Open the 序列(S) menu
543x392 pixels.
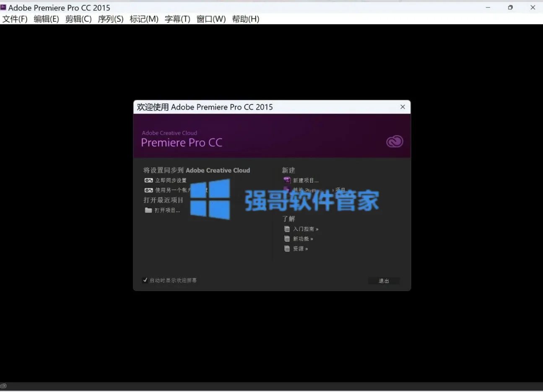(111, 19)
